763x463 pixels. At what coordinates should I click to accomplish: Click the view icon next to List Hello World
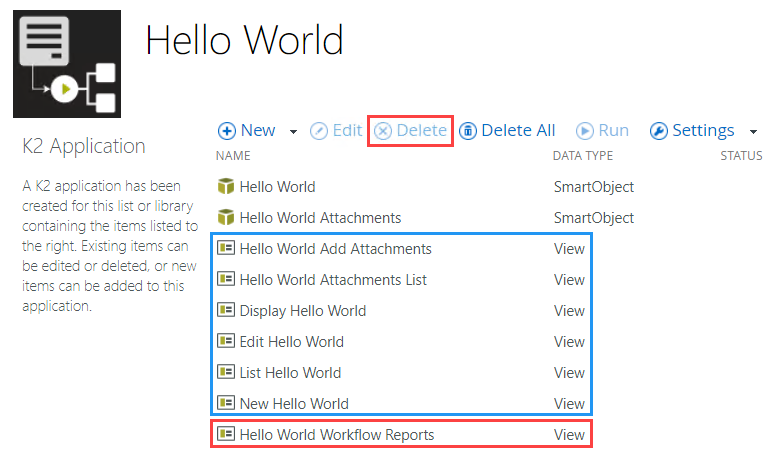[x=226, y=373]
